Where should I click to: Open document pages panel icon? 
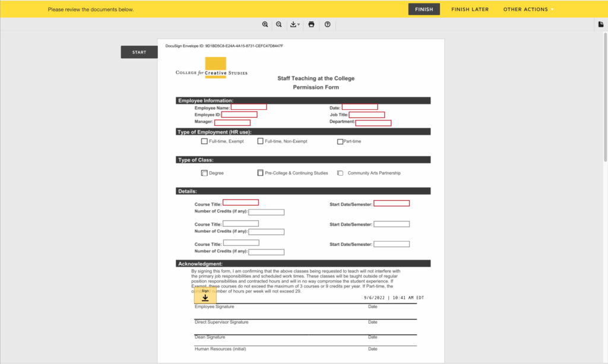coord(600,24)
